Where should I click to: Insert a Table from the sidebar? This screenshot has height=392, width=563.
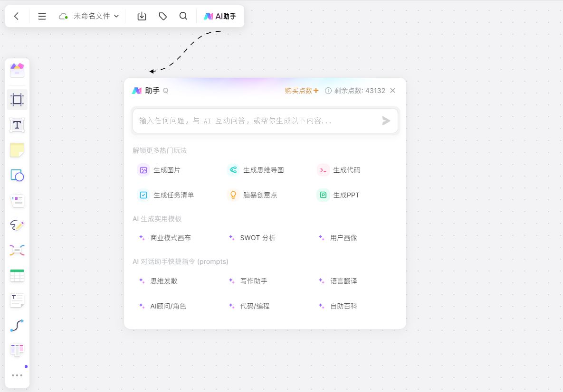[17, 275]
